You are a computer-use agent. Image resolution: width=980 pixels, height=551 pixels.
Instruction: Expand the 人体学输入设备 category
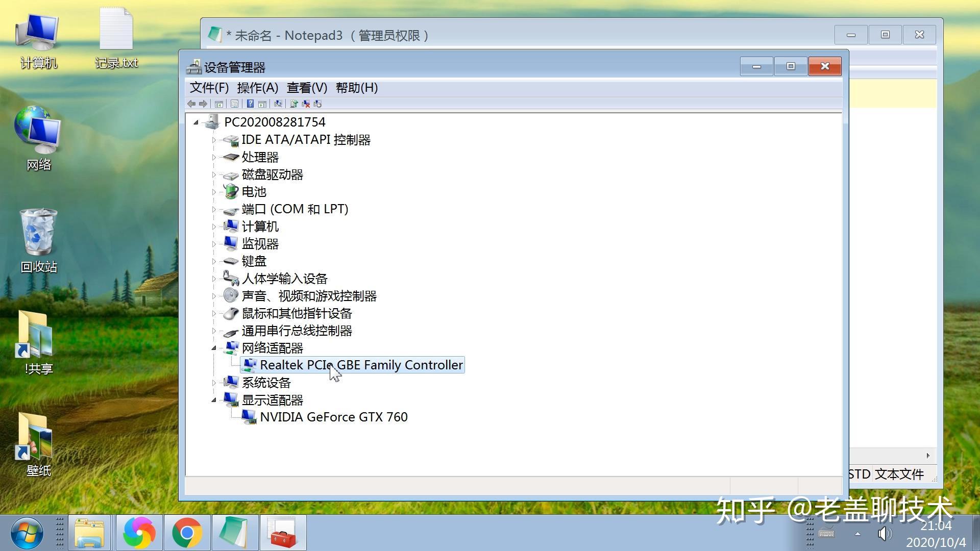pos(214,279)
